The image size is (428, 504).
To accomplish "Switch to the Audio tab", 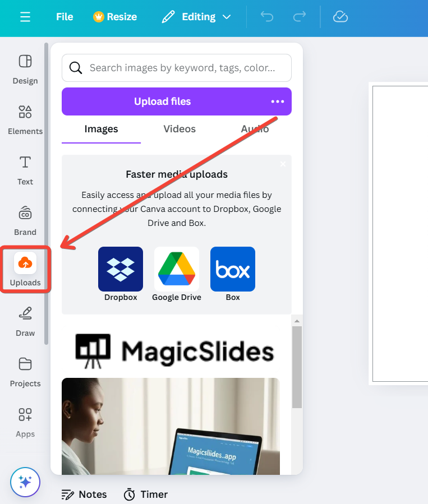I will click(x=255, y=129).
